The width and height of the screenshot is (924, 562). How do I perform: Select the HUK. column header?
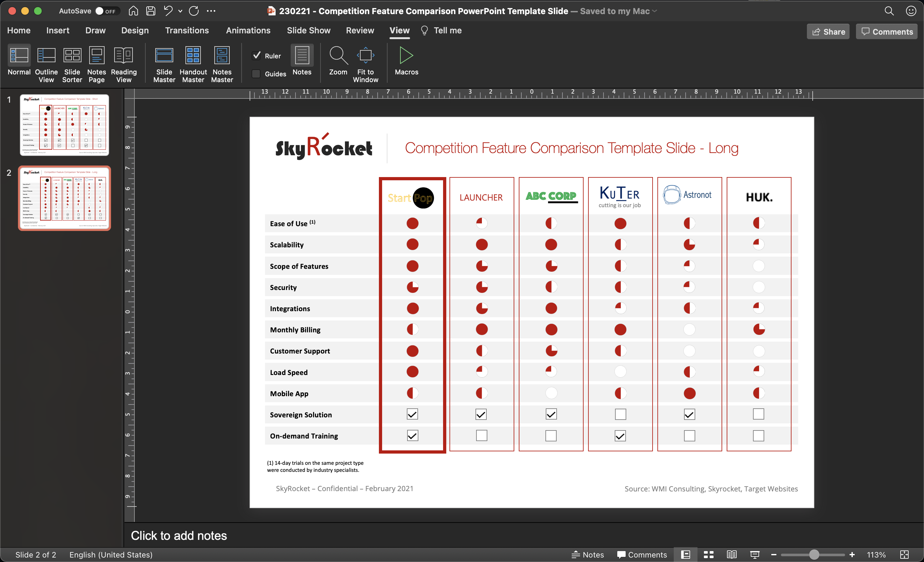click(x=759, y=197)
